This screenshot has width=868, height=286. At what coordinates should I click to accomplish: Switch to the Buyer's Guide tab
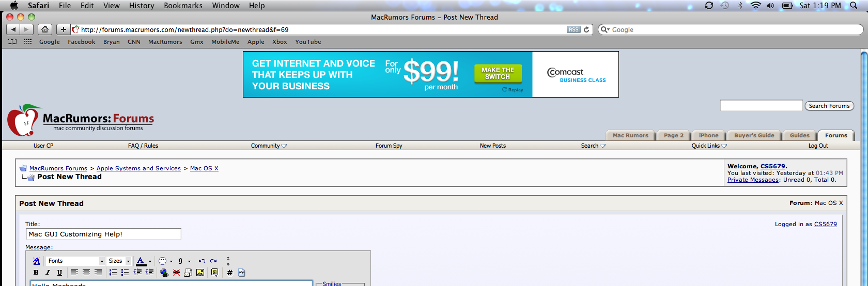tap(754, 135)
